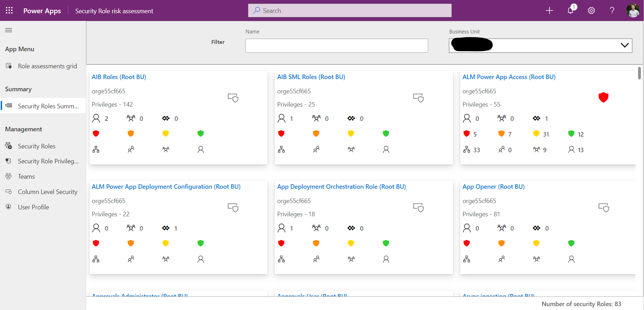This screenshot has width=644, height=310.
Task: Go to Column Level Security
Action: [47, 192]
